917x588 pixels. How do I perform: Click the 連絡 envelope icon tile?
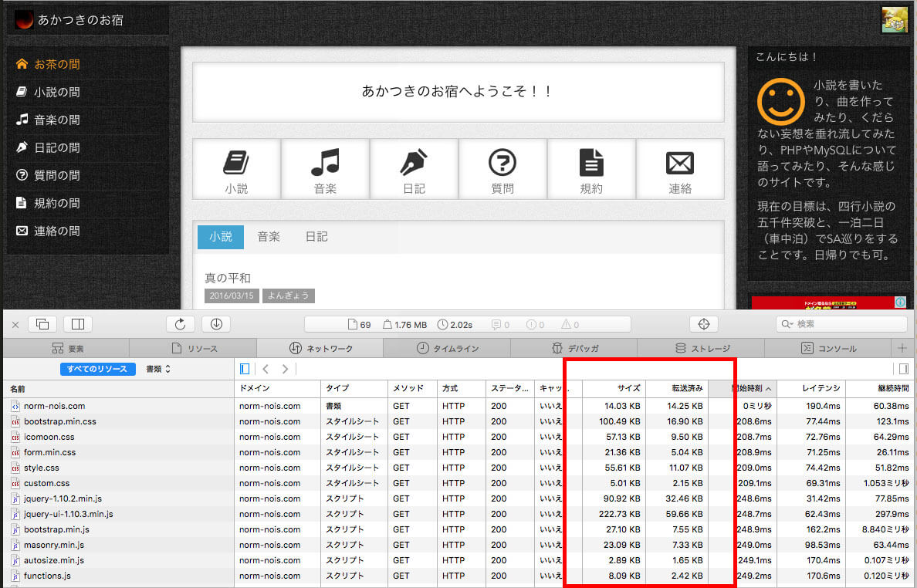pyautogui.click(x=680, y=169)
